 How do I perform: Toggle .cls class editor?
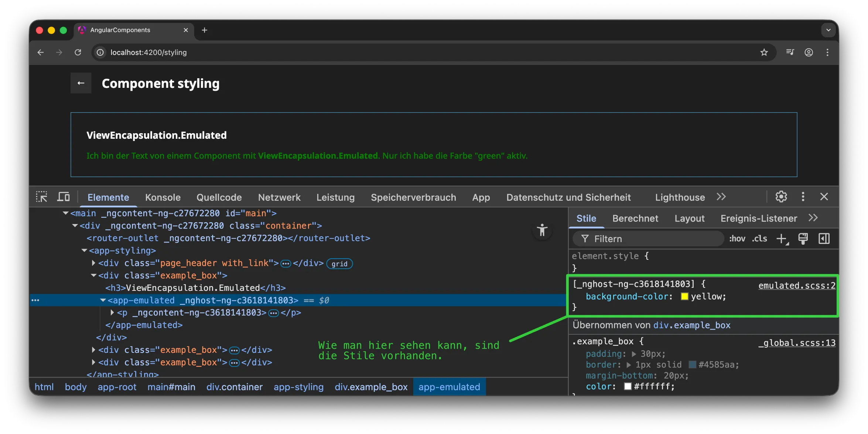point(759,239)
